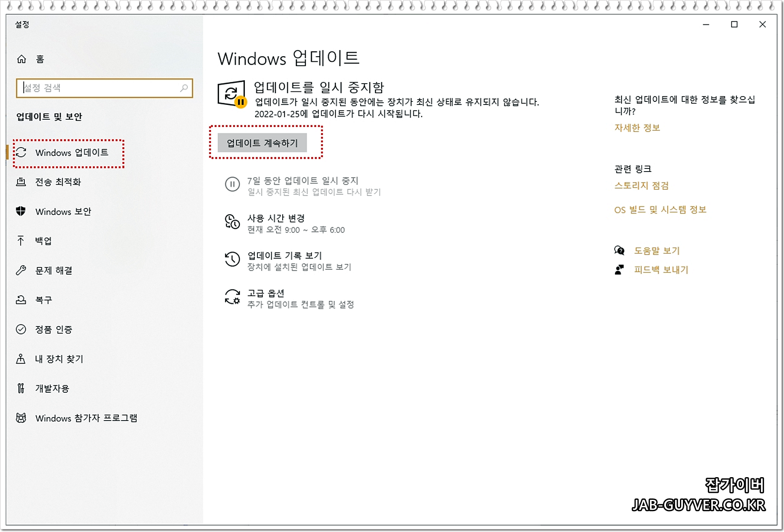This screenshot has width=784, height=532.
Task: Open the 복구 section
Action: (44, 300)
